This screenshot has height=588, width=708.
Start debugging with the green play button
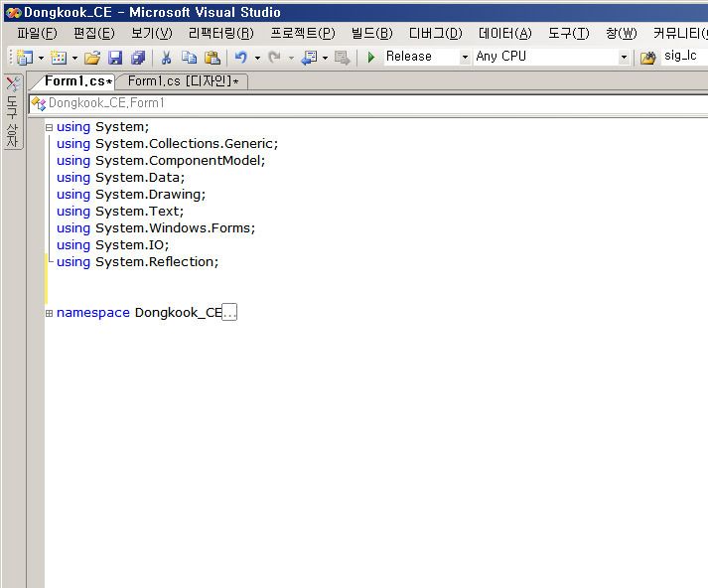coord(371,58)
